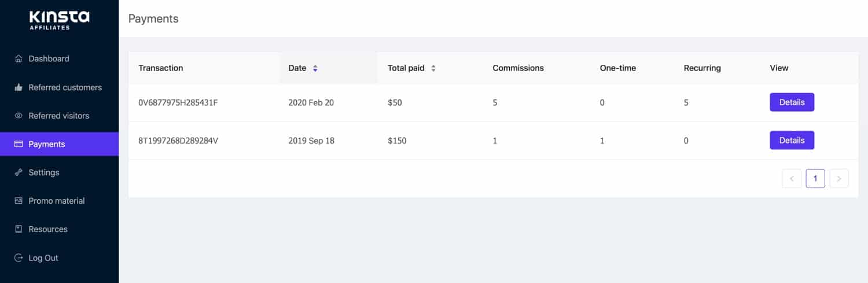868x283 pixels.
Task: Open the Promo material menu item
Action: [x=57, y=201]
